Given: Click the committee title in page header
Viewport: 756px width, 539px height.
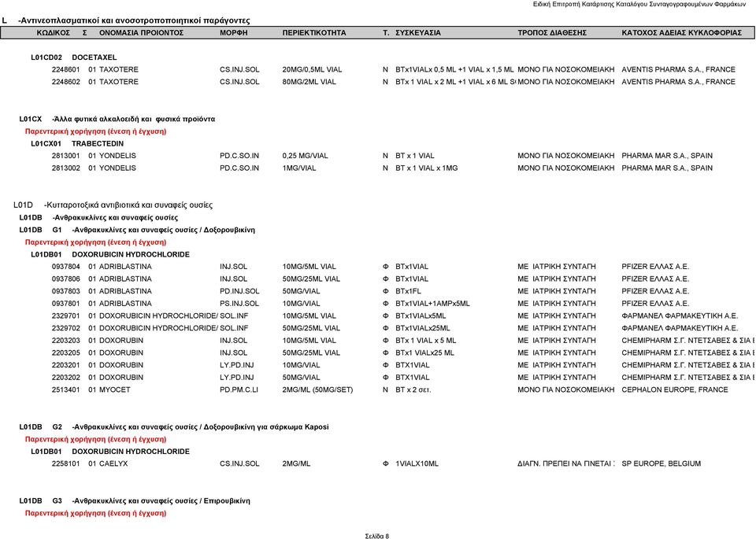Looking at the screenshot, I should (639, 5).
